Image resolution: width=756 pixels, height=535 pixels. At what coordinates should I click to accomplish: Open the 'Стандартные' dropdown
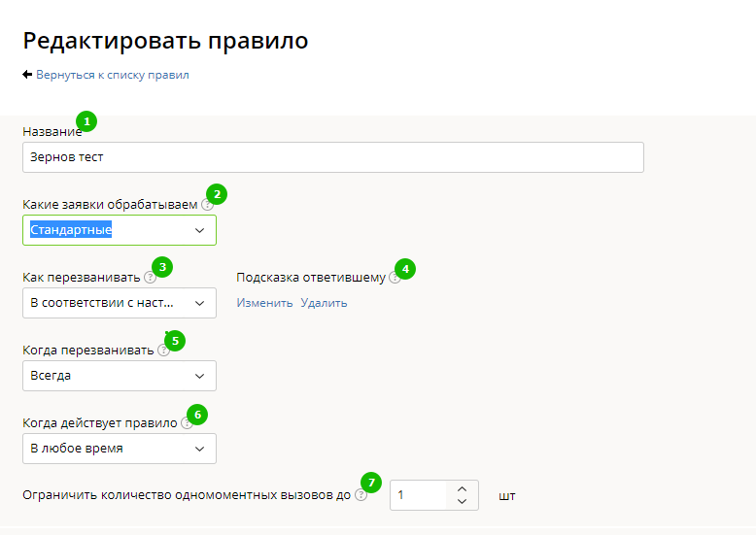pos(119,230)
